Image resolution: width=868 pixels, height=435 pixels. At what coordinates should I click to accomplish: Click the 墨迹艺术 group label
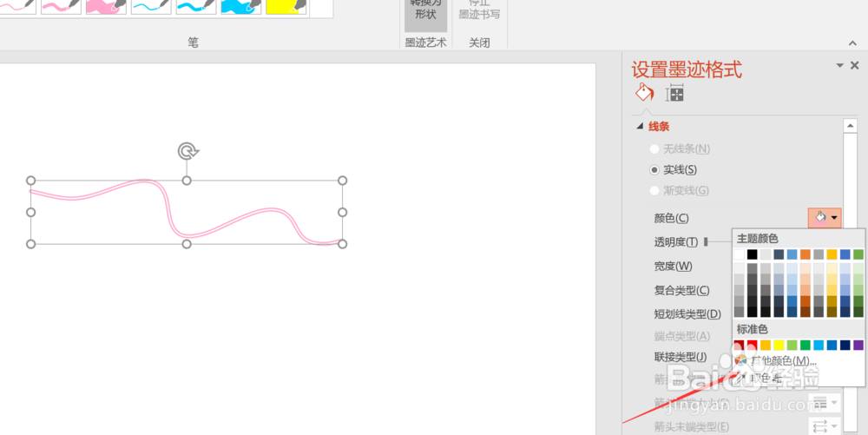[x=425, y=43]
